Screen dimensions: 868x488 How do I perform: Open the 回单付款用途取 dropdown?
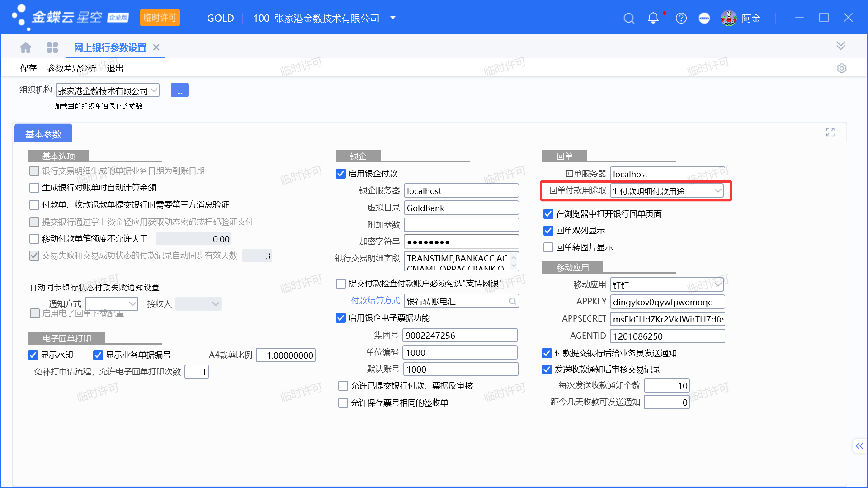click(x=717, y=191)
